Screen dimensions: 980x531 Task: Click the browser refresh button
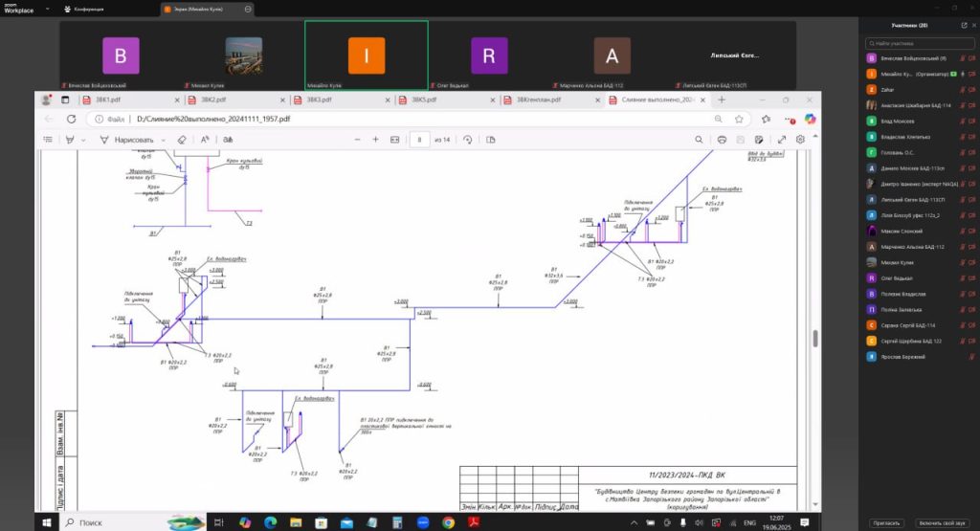[74, 120]
